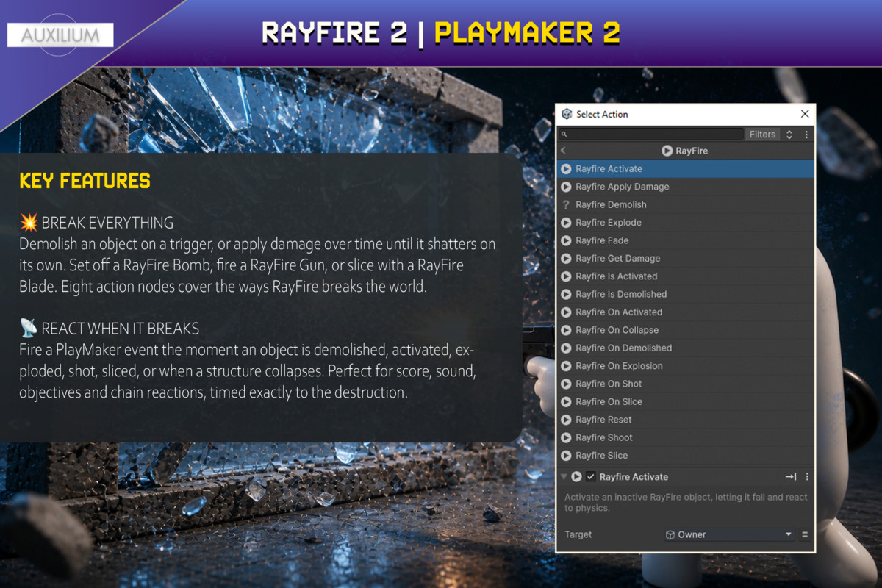The height and width of the screenshot is (588, 882).
Task: Select the Rayfire On Shot action
Action: (x=686, y=384)
